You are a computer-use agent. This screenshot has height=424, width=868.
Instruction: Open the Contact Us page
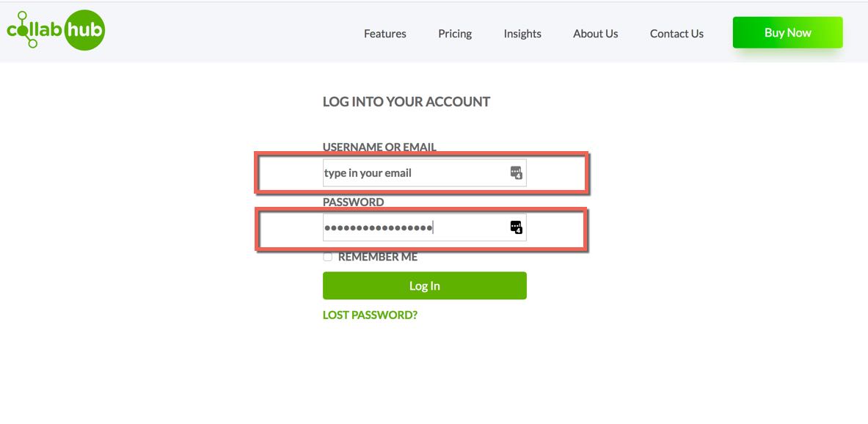(x=676, y=34)
